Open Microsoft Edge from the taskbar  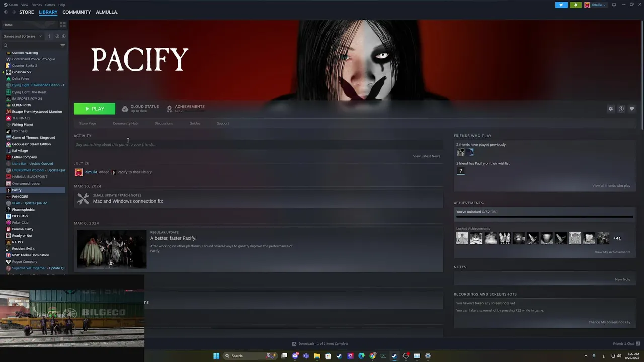361,356
